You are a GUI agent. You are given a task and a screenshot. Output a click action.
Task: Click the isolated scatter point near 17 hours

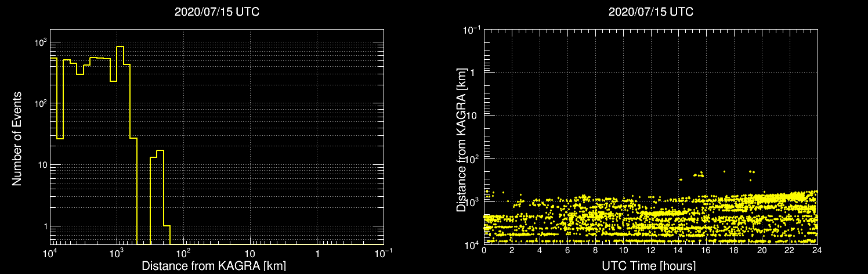click(724, 171)
